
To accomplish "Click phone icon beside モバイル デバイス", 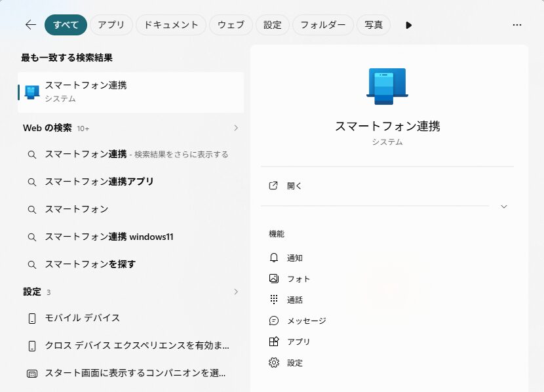I will (32, 319).
